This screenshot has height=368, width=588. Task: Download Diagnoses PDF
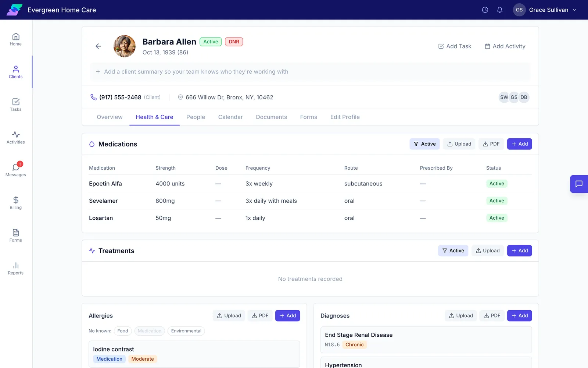[492, 316]
